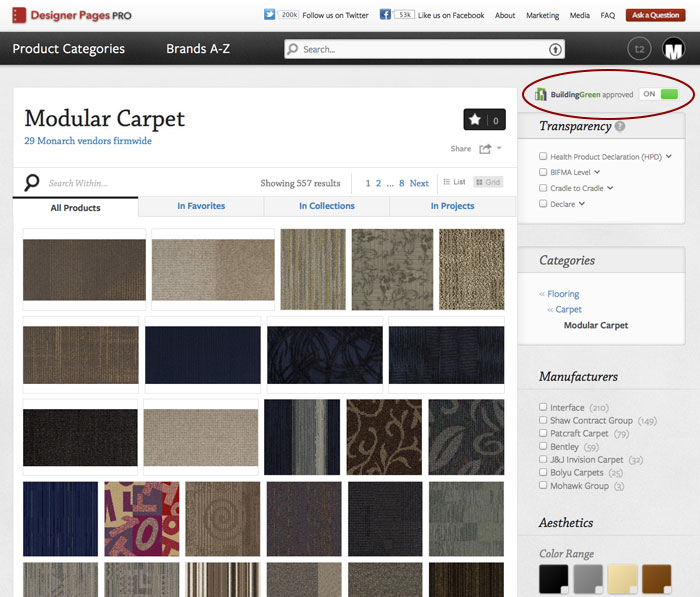Viewport: 700px width, 597px height.
Task: Click the Search Within magnifier icon
Action: 32,183
